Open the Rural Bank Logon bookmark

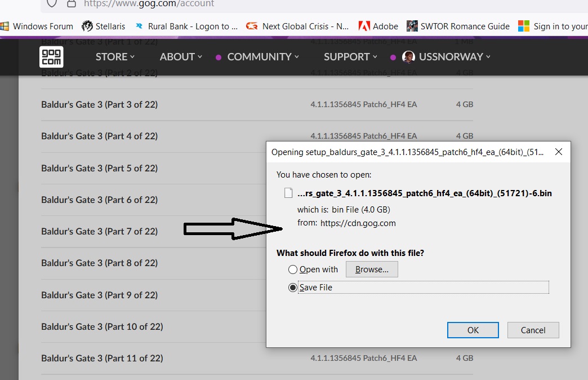tap(186, 26)
